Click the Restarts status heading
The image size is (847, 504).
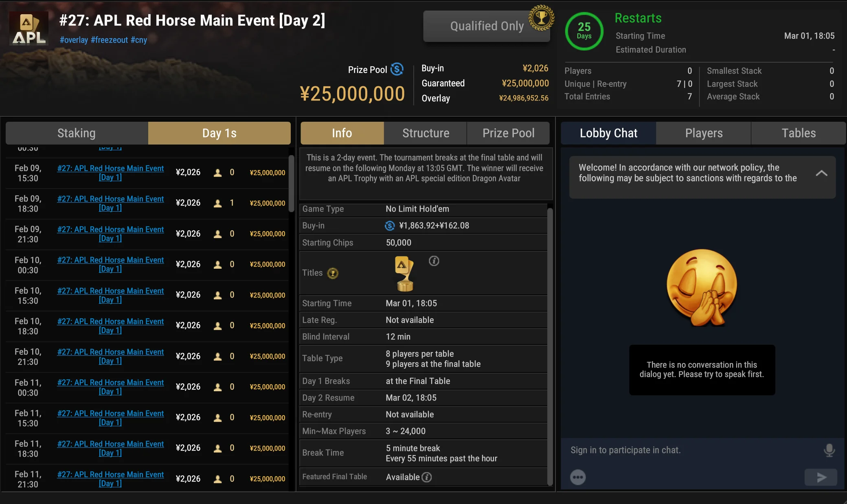(x=638, y=18)
